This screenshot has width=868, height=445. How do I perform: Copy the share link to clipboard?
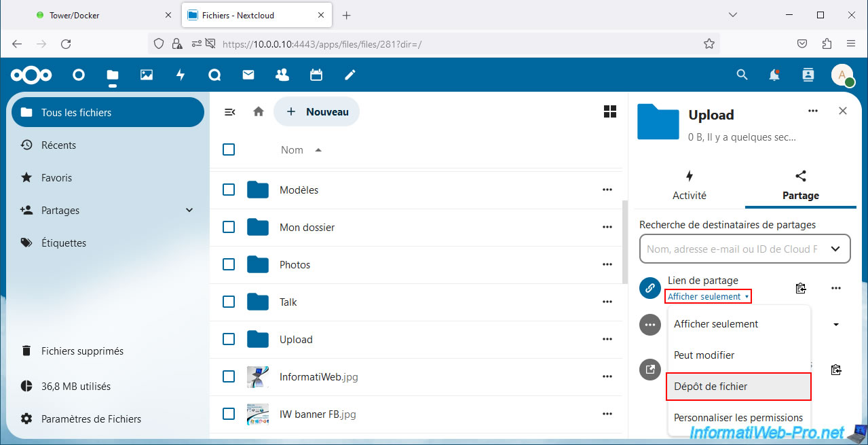click(801, 288)
